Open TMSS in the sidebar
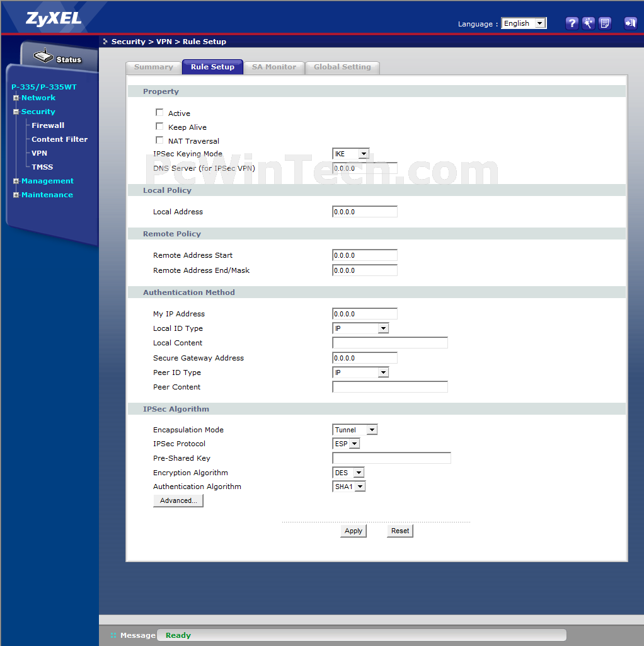This screenshot has width=644, height=646. pos(42,167)
